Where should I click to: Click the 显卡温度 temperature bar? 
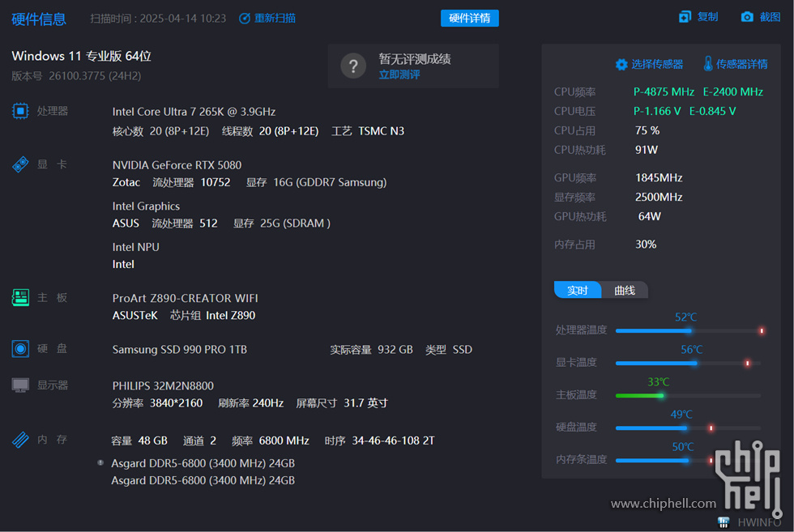689,363
